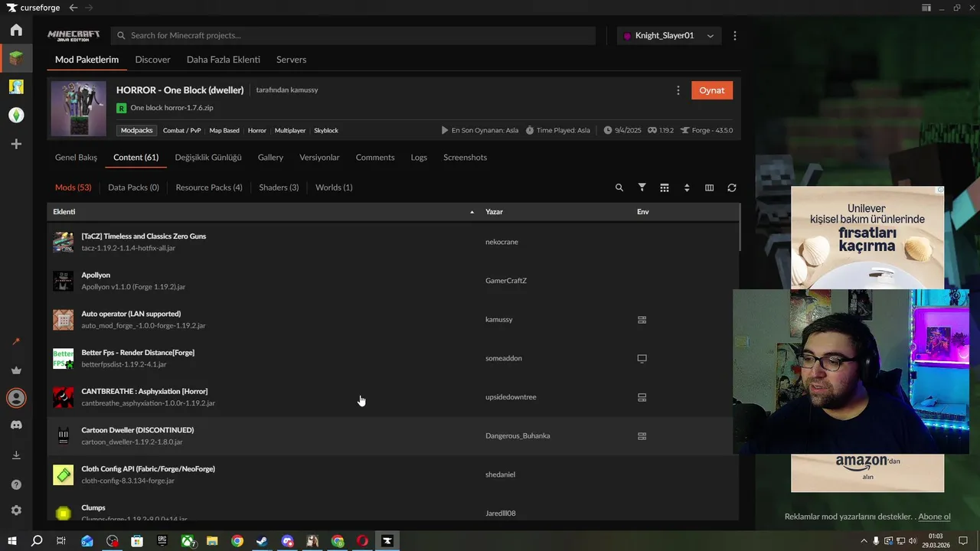Image resolution: width=980 pixels, height=551 pixels.
Task: Open the Servers section
Action: pyautogui.click(x=291, y=60)
